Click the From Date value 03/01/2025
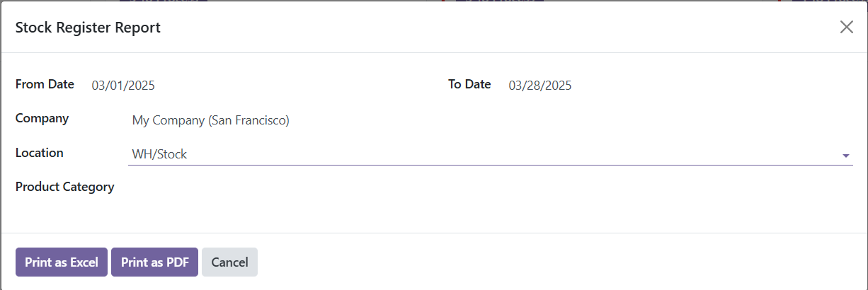The image size is (868, 290). [123, 86]
